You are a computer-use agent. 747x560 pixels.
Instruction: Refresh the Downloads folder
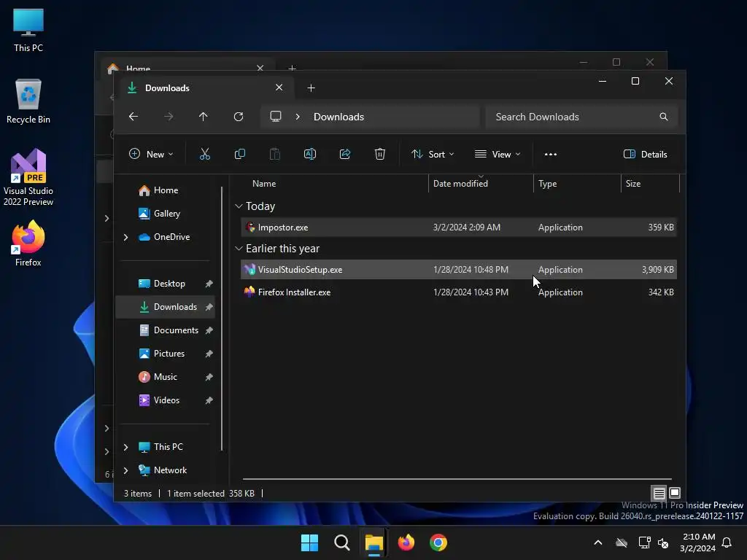239,117
